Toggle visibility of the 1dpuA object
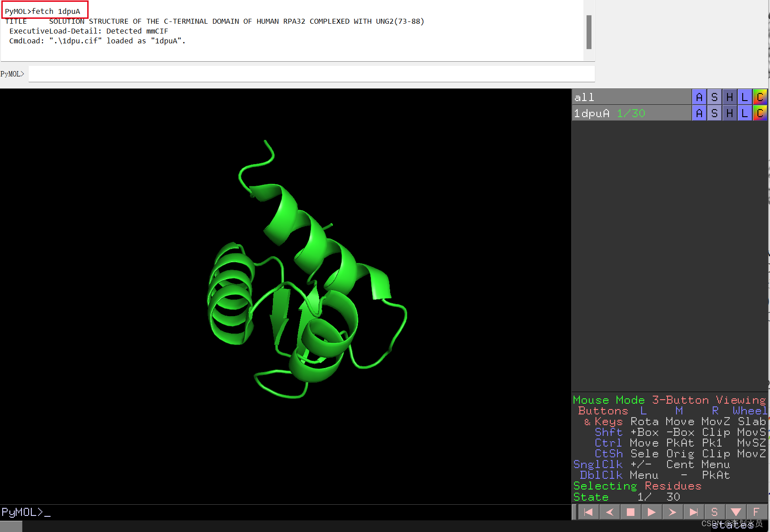The image size is (770, 532). 632,113
